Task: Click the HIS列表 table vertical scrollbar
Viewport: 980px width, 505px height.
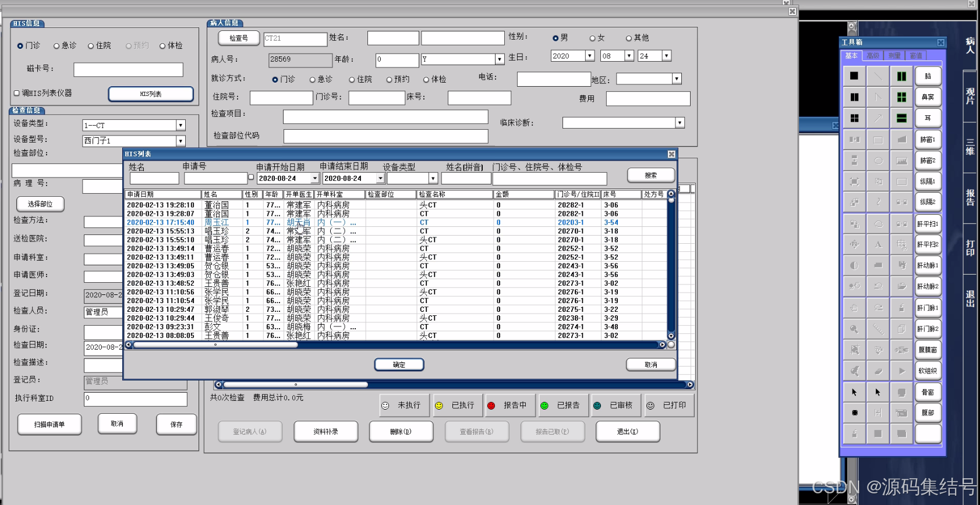Action: pos(671,265)
